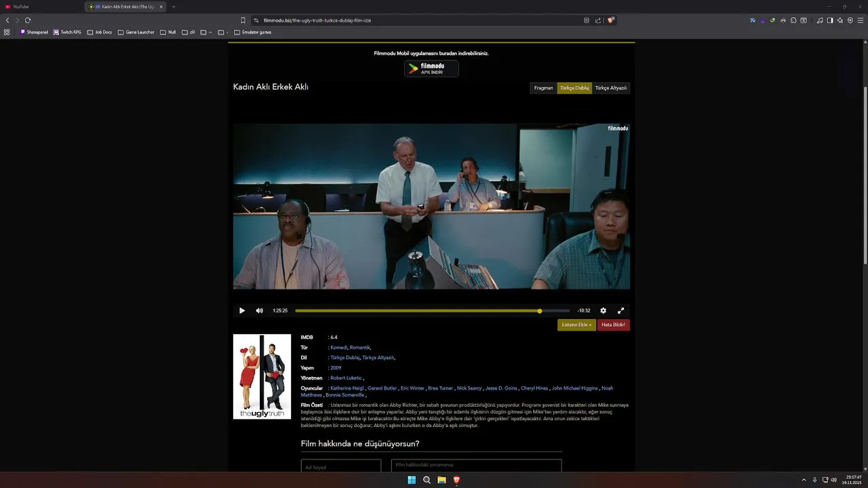Image resolution: width=868 pixels, height=488 pixels.
Task: Open Cheryl Hines actor link
Action: (x=534, y=388)
